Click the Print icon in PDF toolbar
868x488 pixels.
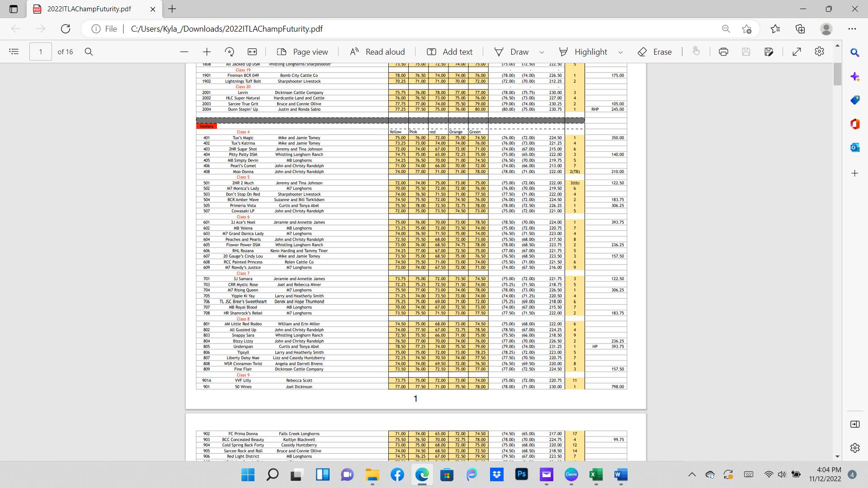[x=723, y=52]
